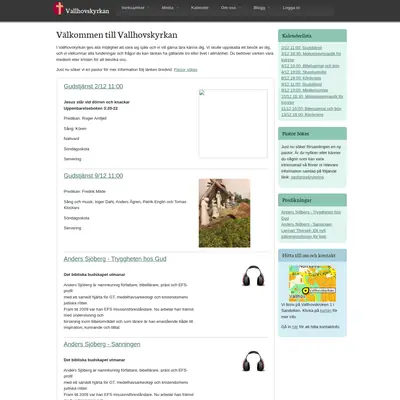Click the här link for contact info
Screen dimensions: 400x400
295,327
